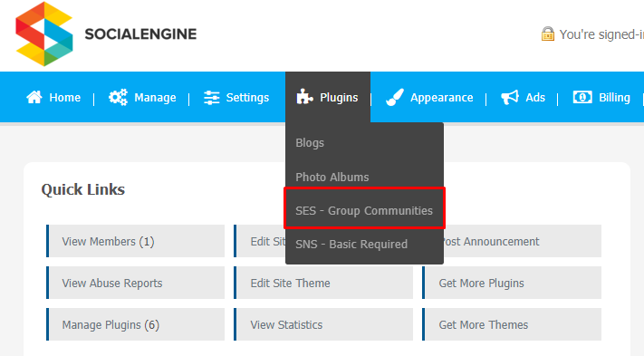
Task: Click the SocialEngine logo icon
Action: (x=44, y=34)
